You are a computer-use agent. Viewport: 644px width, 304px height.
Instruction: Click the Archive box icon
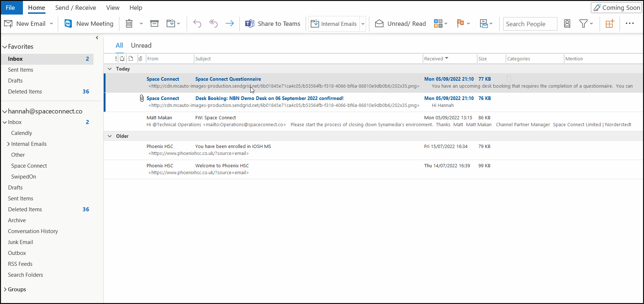pyautogui.click(x=154, y=24)
